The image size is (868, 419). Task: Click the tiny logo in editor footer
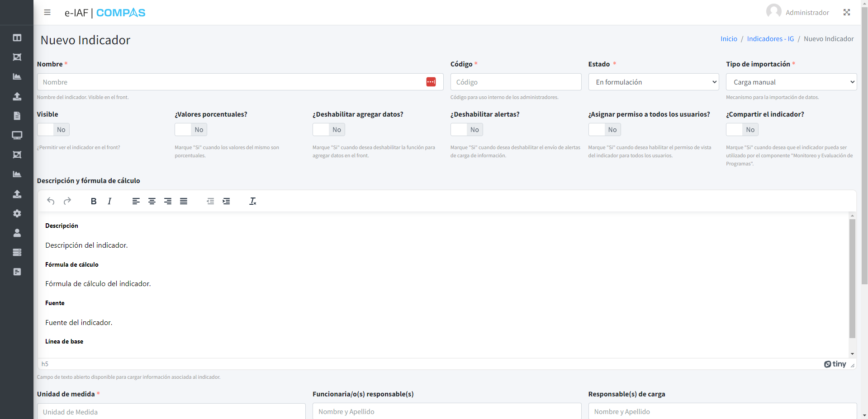point(835,364)
